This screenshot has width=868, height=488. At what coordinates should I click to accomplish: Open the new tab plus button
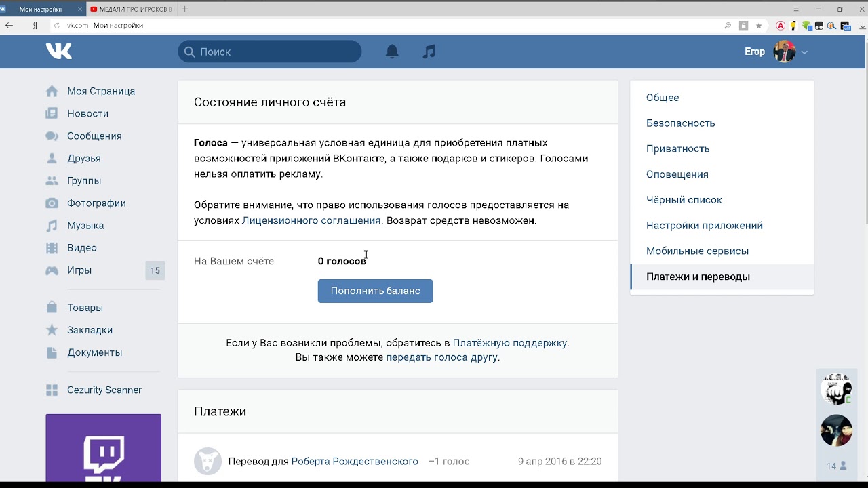(x=185, y=9)
